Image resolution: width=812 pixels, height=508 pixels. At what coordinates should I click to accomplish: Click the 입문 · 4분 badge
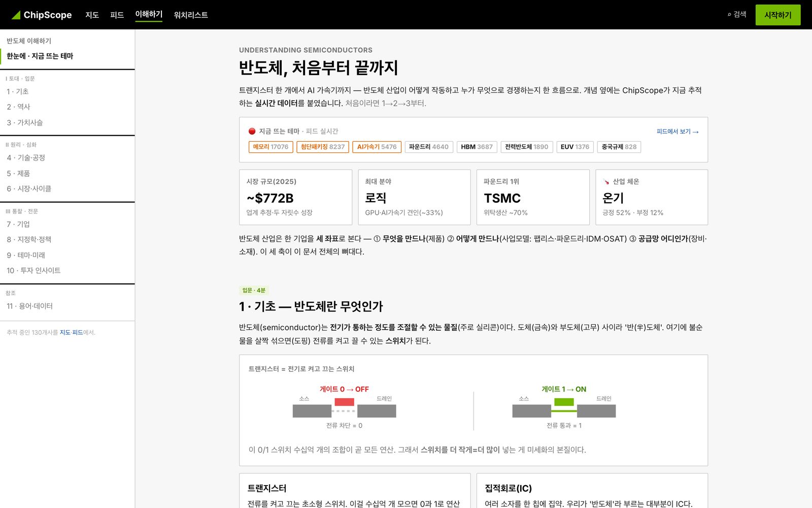(x=254, y=291)
